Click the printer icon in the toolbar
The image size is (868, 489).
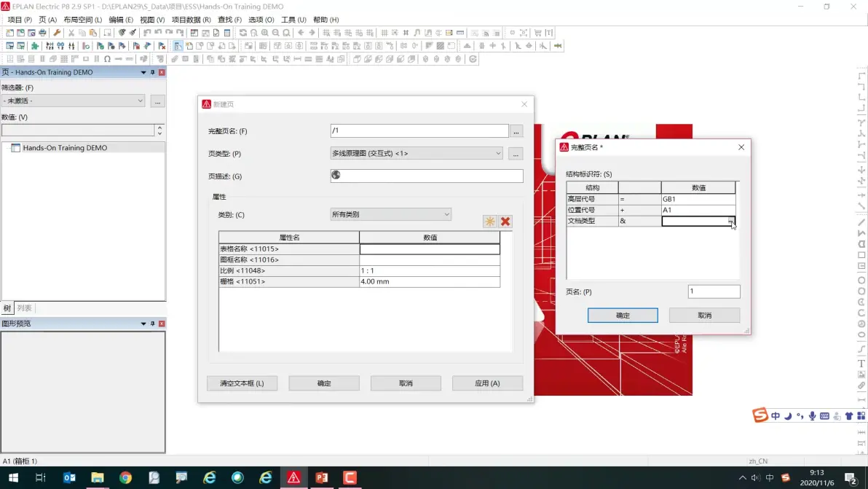(x=42, y=33)
